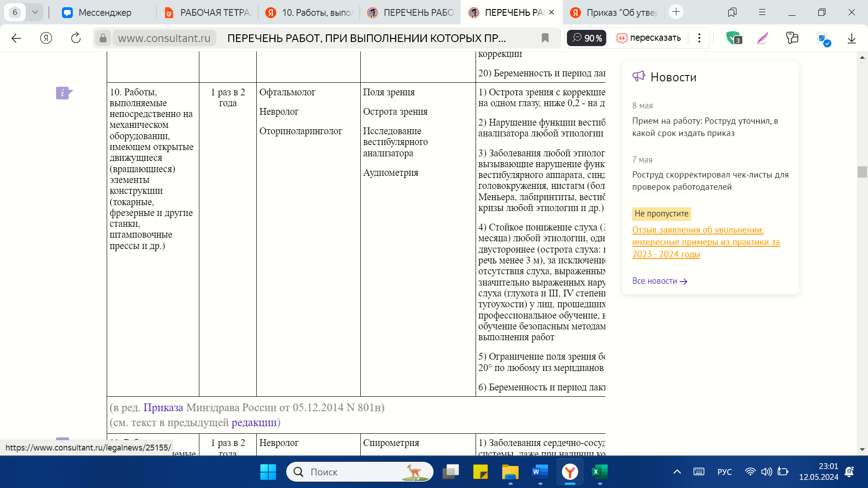Select the 'Поля зрения' cell text

point(389,92)
